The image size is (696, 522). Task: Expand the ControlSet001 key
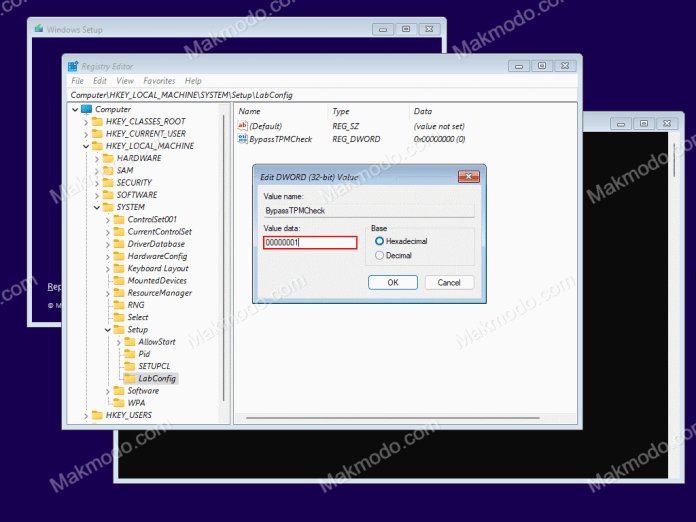pyautogui.click(x=108, y=220)
